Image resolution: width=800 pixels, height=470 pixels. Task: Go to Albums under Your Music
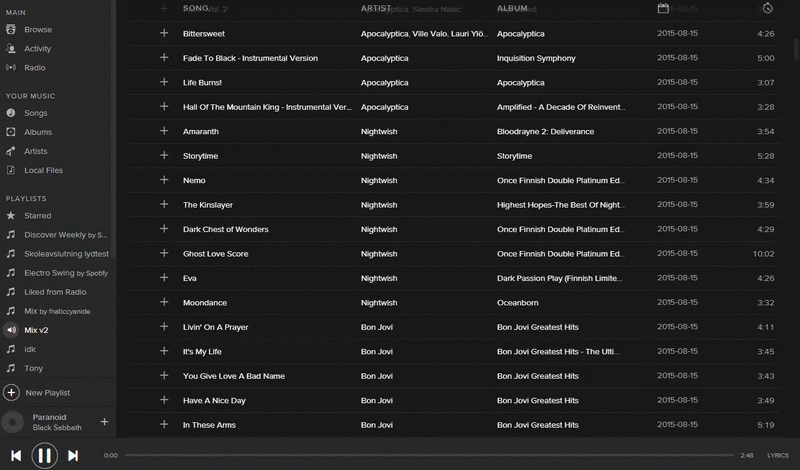click(38, 132)
